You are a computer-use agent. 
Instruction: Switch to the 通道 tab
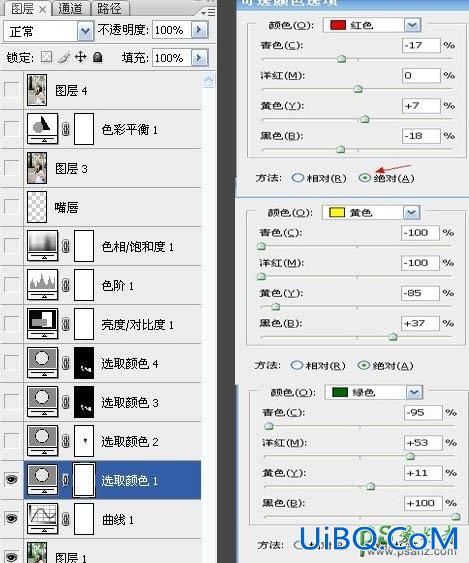pyautogui.click(x=70, y=9)
